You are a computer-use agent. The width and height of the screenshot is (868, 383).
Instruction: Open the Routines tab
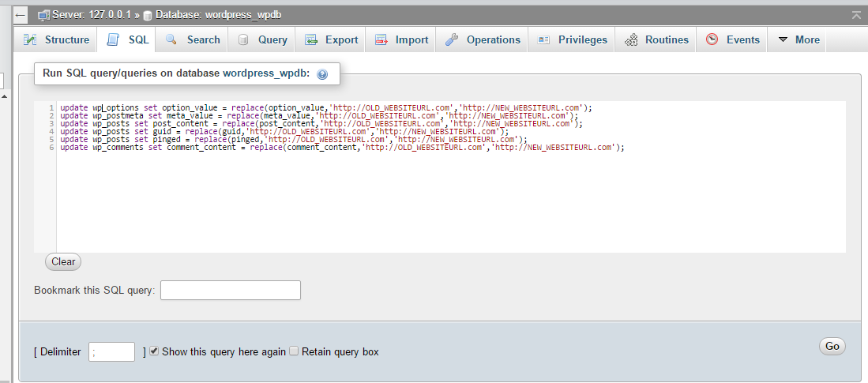coord(656,39)
